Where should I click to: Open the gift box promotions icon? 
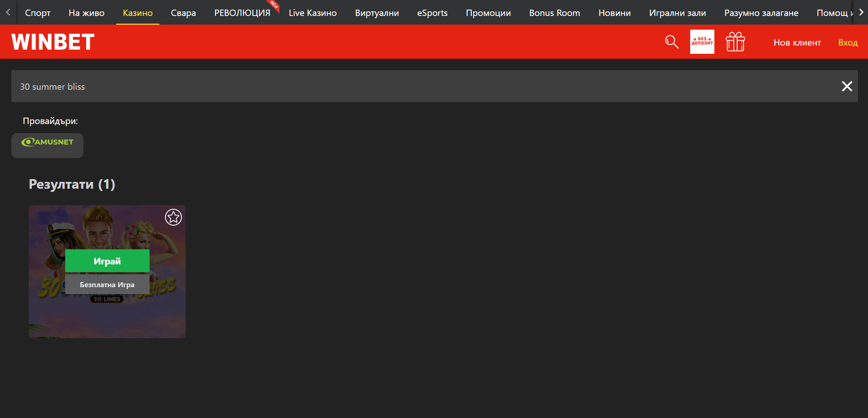tap(735, 42)
